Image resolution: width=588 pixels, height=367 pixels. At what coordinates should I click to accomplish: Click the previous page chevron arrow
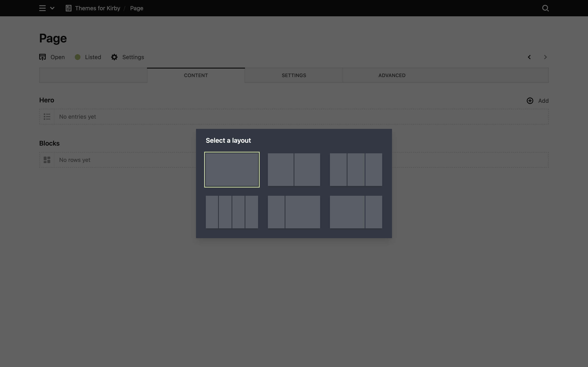[x=529, y=57]
